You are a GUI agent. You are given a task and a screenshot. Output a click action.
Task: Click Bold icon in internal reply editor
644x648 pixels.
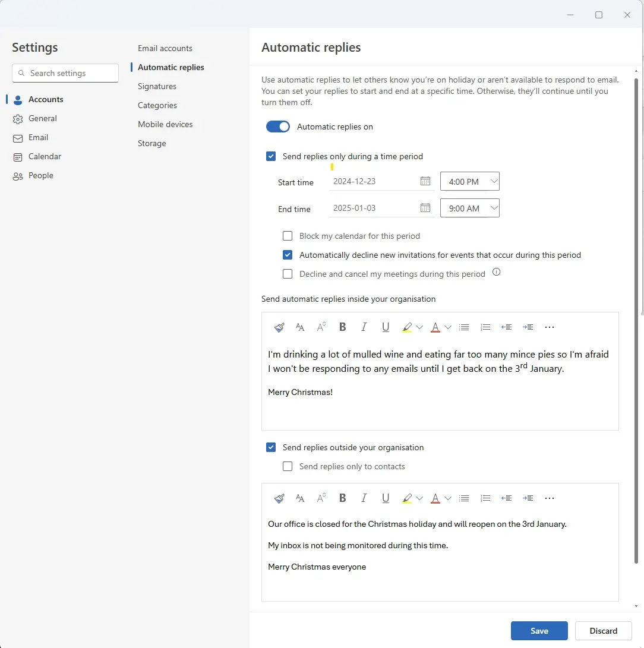pos(343,327)
